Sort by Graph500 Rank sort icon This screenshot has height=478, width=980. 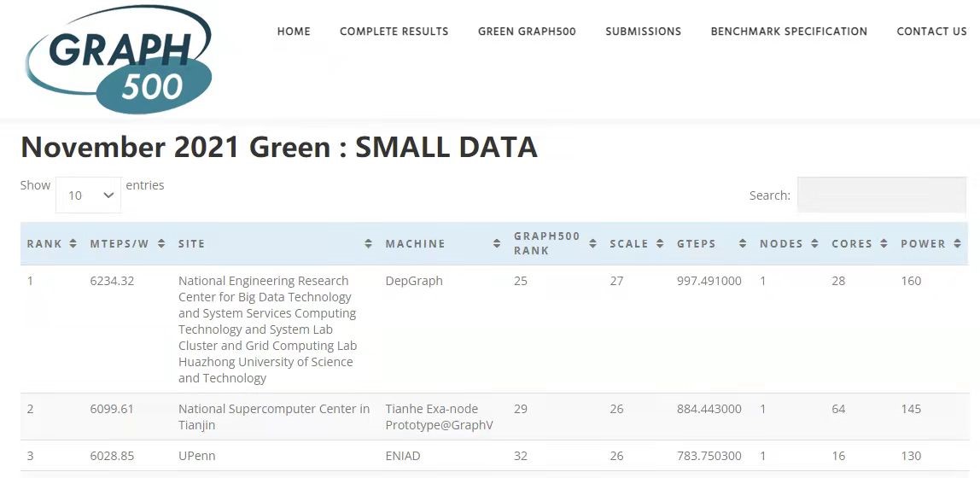click(x=592, y=244)
